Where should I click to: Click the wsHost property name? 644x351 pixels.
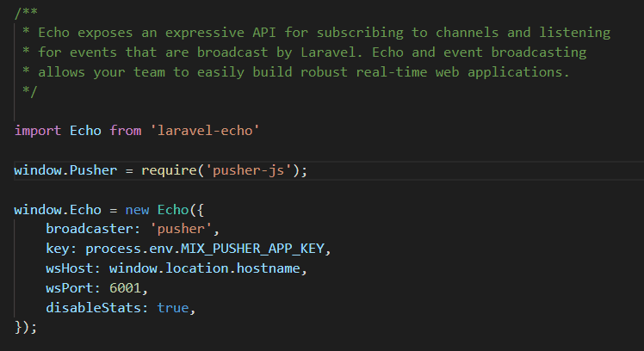click(x=70, y=268)
